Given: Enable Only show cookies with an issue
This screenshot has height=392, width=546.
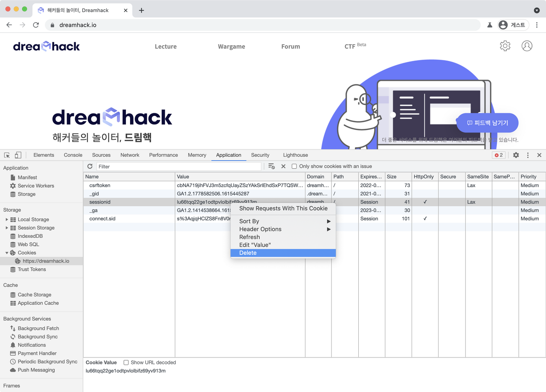Looking at the screenshot, I should click(294, 166).
